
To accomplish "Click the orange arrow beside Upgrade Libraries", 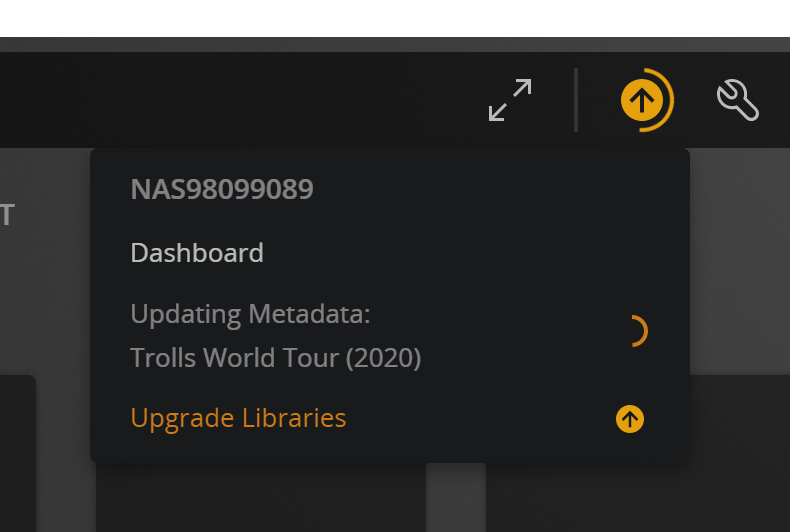I will point(629,419).
